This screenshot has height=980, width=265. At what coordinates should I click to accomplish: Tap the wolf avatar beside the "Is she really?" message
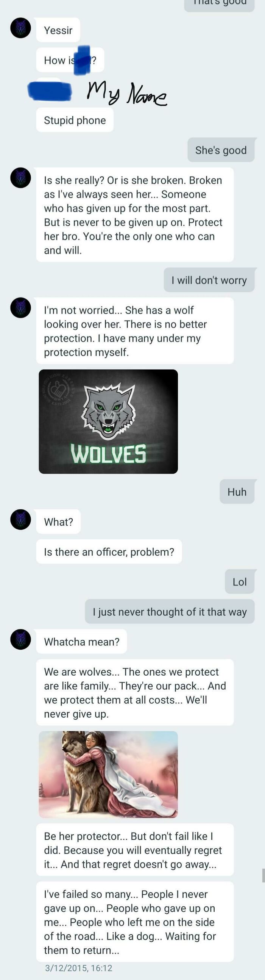coord(20,178)
